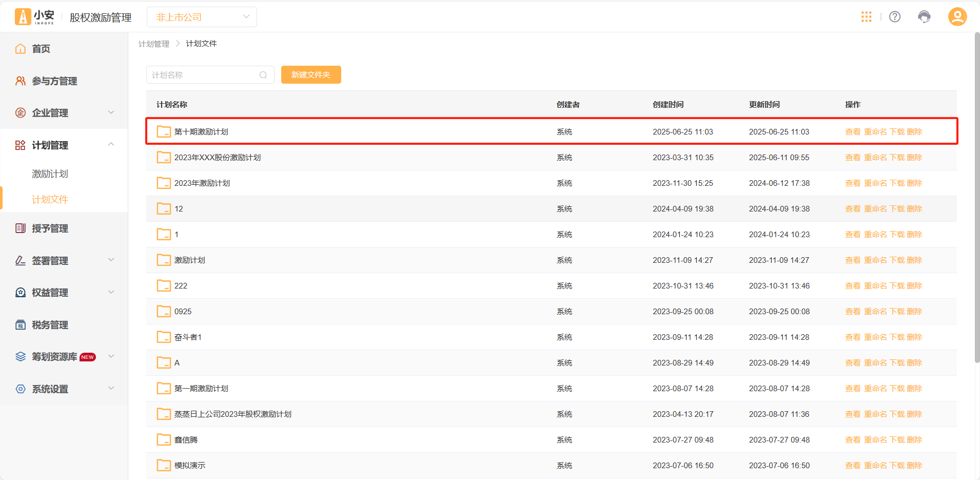Click 计划管理 breadcrumb link

(154, 44)
